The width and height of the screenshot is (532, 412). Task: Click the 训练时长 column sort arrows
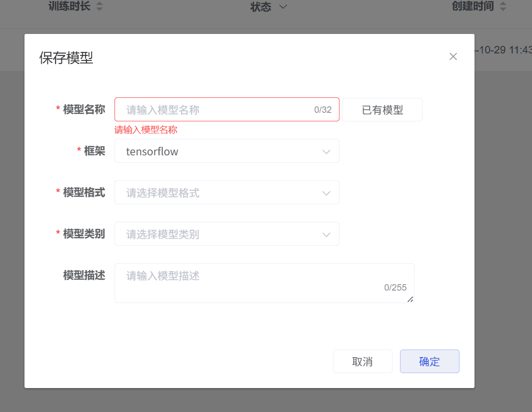pyautogui.click(x=99, y=6)
